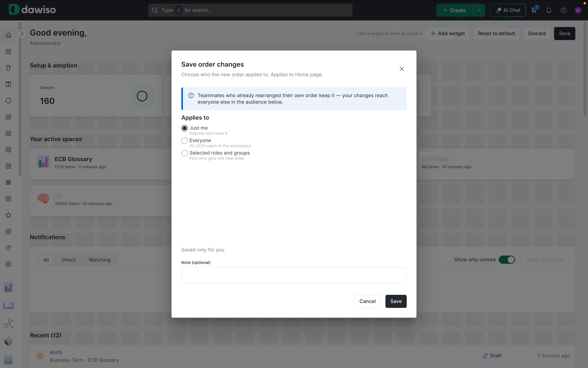
Task: Focus the Note (optional) field
Action: [x=294, y=275]
